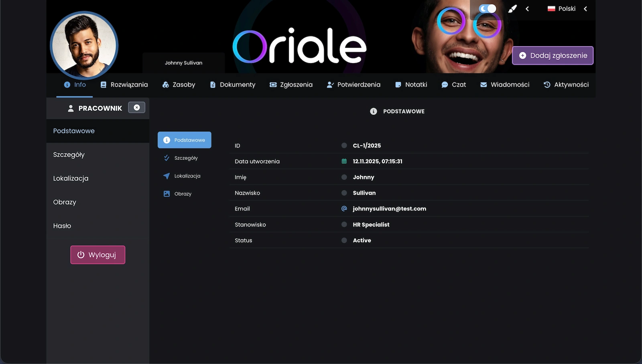Click the Dodaj zgłoszenie button
Viewport: 642px width, 364px height.
point(553,55)
